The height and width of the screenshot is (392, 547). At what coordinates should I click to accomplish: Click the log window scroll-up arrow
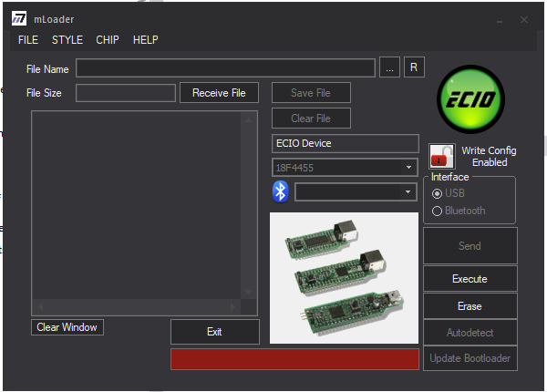coord(249,120)
